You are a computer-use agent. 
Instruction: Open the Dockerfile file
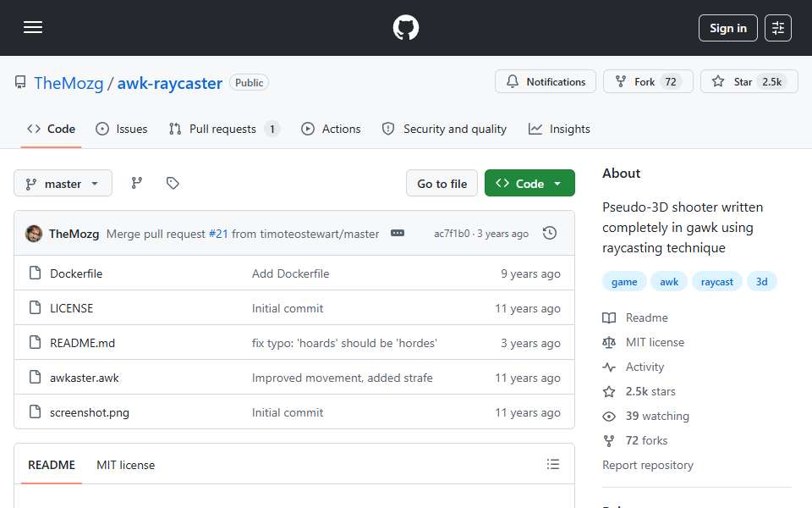pos(76,273)
